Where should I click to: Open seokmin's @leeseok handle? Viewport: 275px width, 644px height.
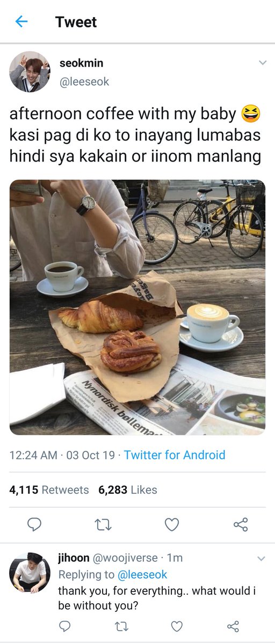84,82
